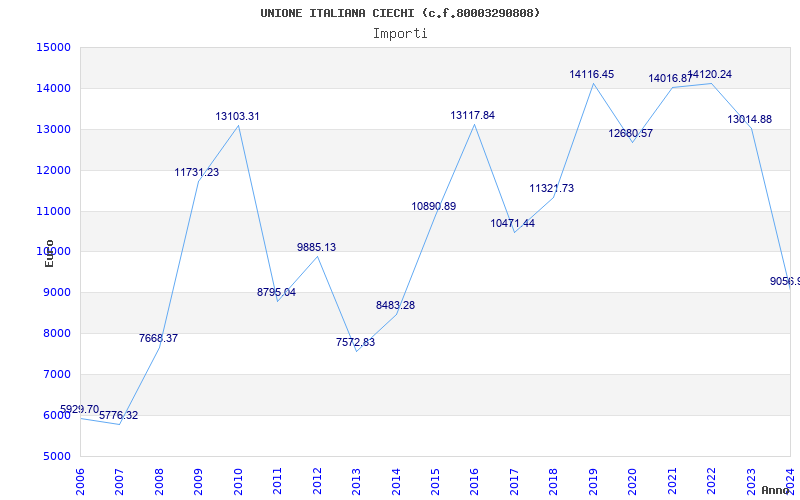Image resolution: width=800 pixels, height=500 pixels.
Task: Select the data label 13014.88
Action: (x=749, y=119)
